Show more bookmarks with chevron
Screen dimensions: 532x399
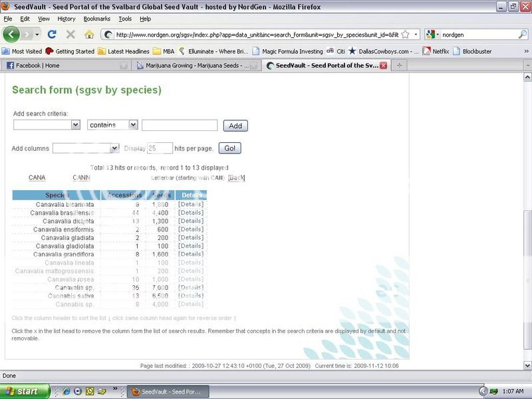click(526, 51)
